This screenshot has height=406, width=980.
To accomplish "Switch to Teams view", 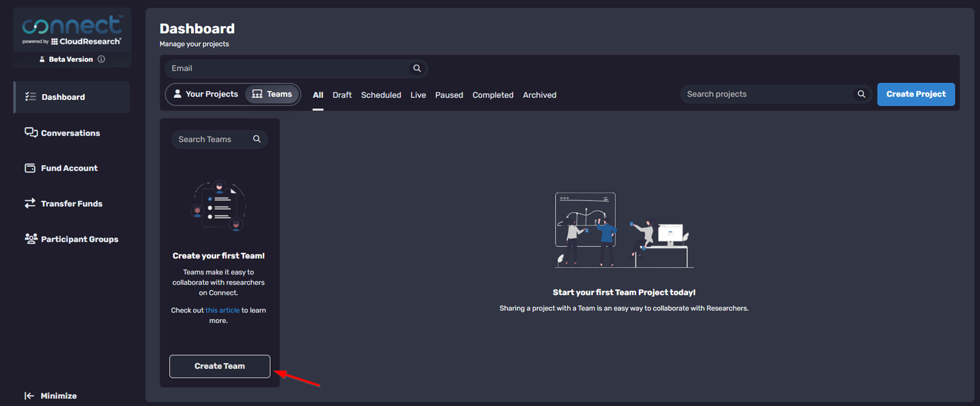I will tap(272, 94).
